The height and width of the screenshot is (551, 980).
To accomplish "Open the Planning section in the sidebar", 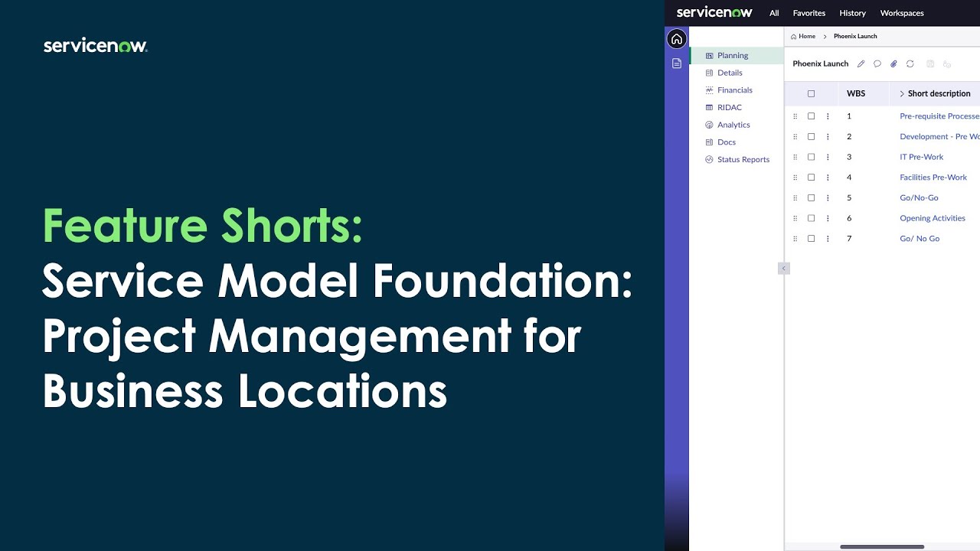I will point(732,55).
